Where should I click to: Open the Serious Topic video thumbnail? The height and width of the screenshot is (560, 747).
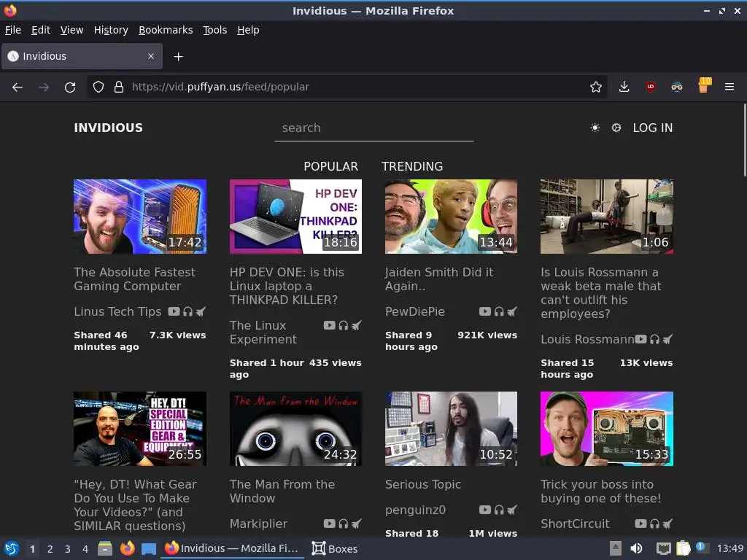(x=451, y=429)
